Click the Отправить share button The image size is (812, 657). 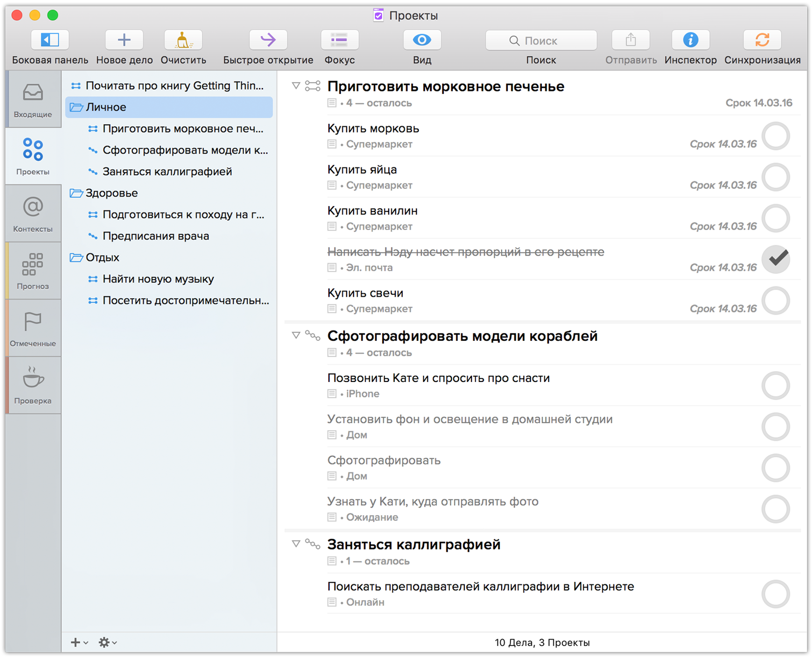(x=631, y=40)
